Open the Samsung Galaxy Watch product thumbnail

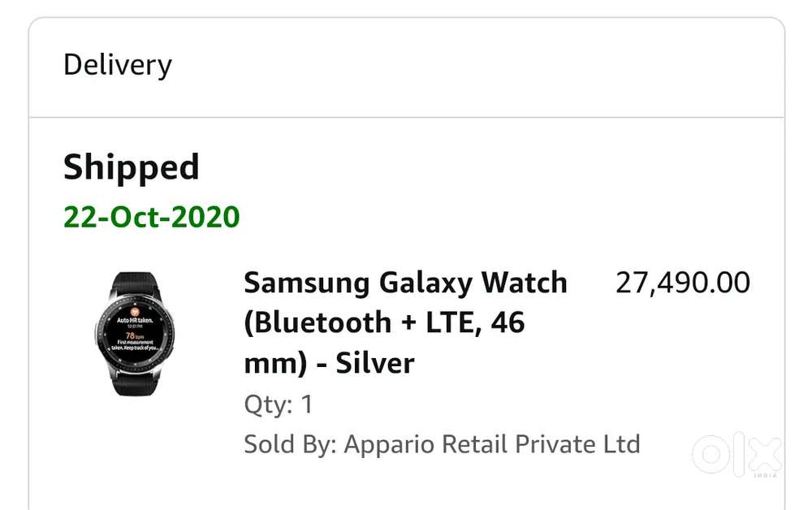(x=135, y=334)
